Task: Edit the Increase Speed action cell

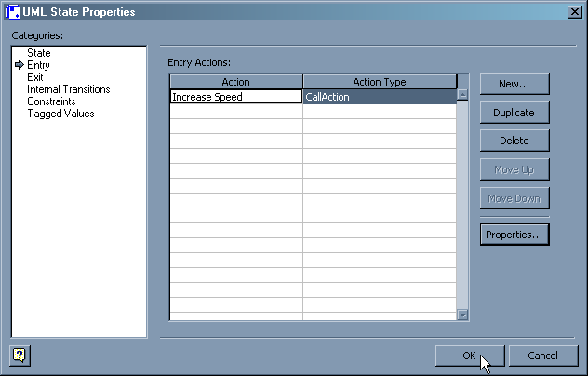Action: (235, 97)
